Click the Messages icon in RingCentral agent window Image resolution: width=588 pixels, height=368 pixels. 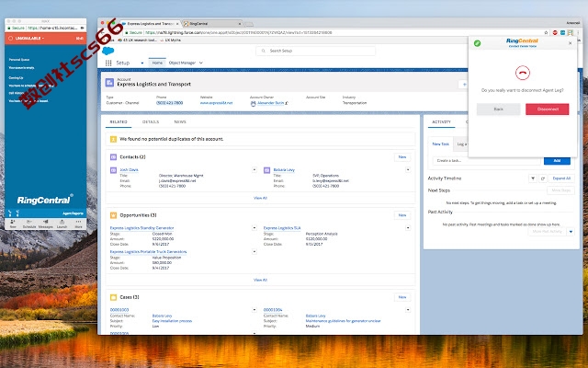click(46, 224)
